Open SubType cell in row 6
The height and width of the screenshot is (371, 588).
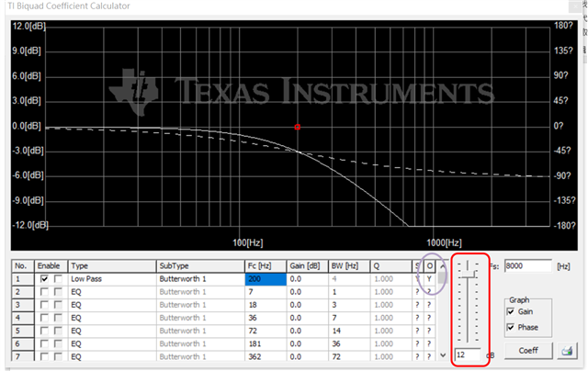point(200,343)
